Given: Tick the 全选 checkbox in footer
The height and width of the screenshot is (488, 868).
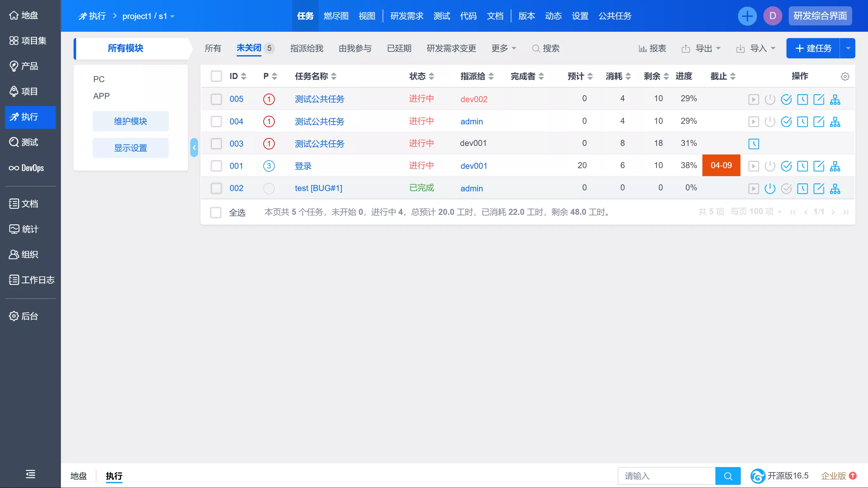Looking at the screenshot, I should [x=216, y=212].
